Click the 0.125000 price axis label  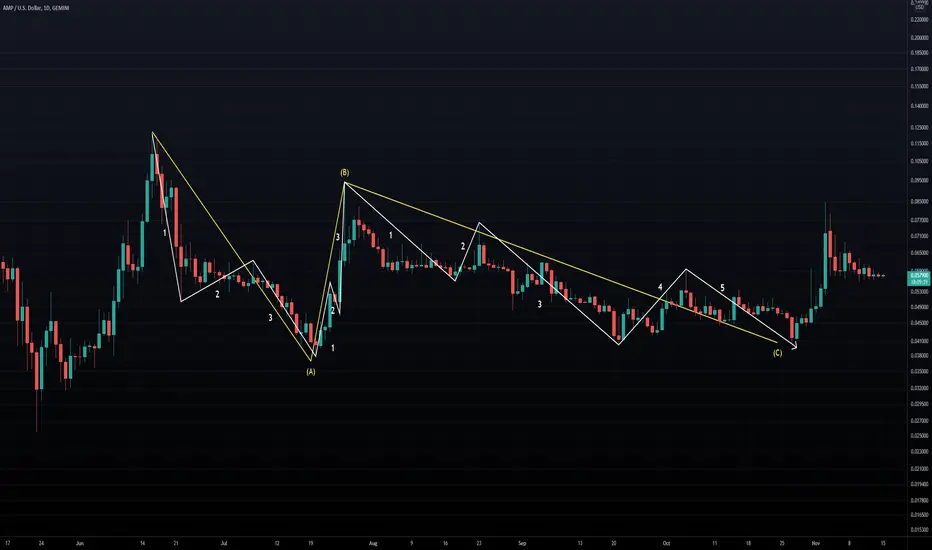tap(920, 127)
